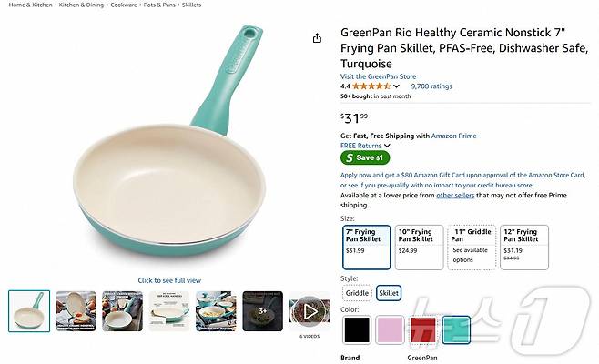Open the star rating breakdown chevron
The image size is (599, 364).
[396, 86]
